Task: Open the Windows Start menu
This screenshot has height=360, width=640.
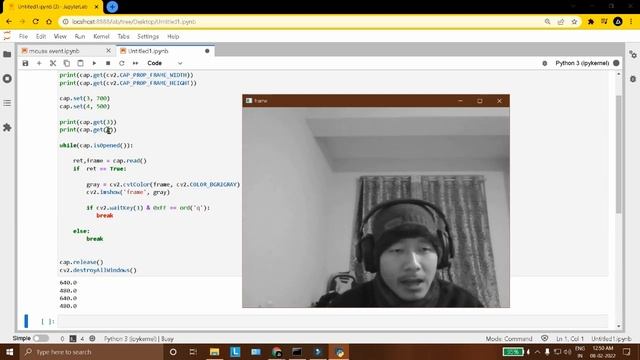Action: pos(9,352)
